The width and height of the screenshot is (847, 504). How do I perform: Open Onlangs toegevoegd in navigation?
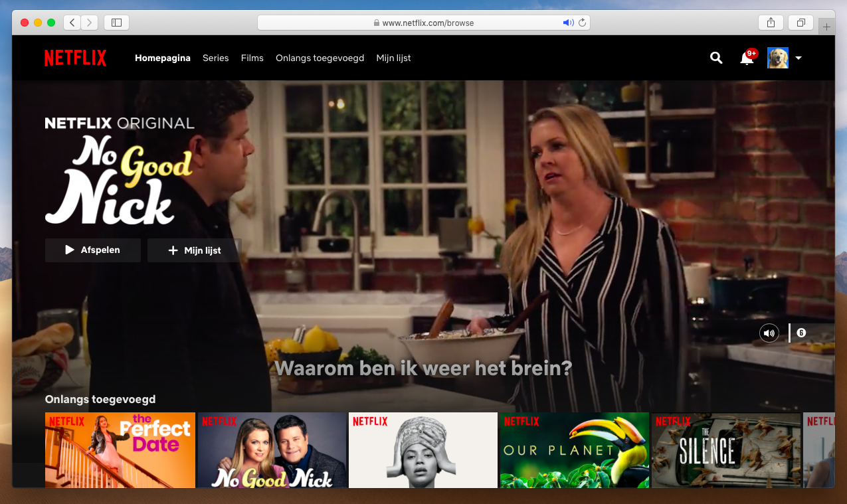(320, 58)
